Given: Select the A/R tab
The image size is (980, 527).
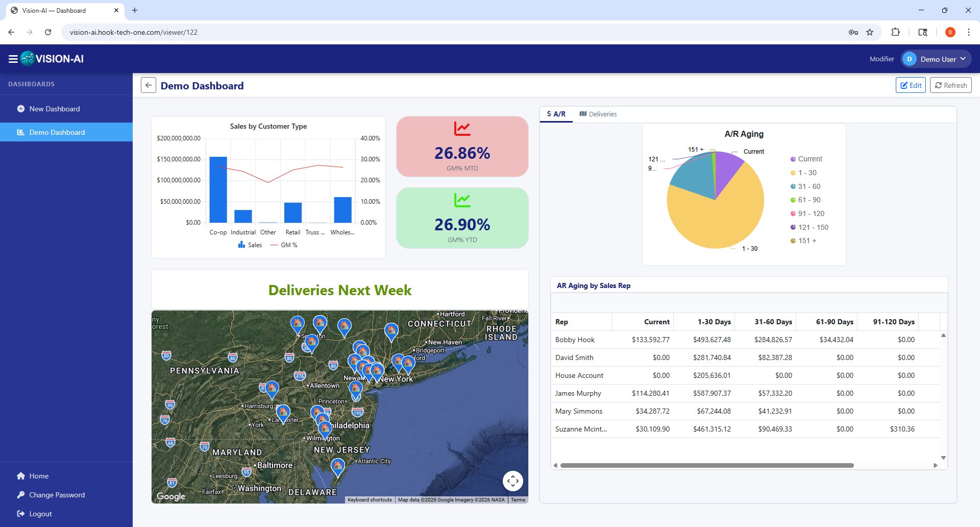Looking at the screenshot, I should [556, 114].
